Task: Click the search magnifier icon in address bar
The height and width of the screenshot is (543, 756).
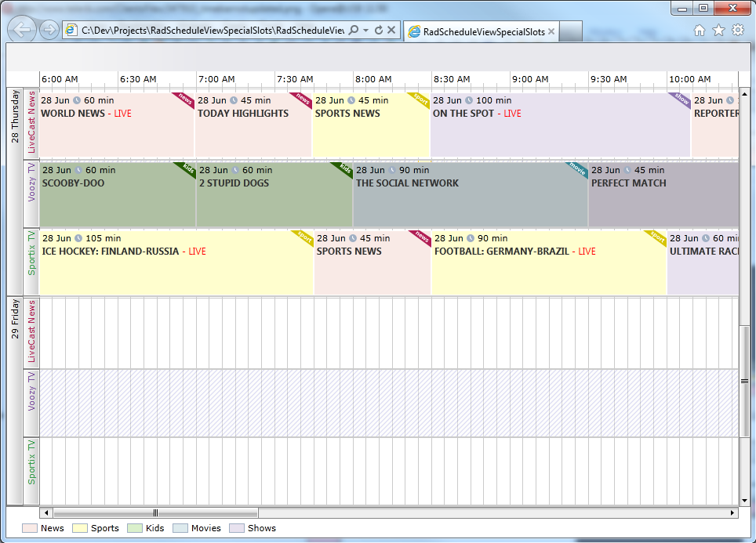Action: tap(354, 30)
